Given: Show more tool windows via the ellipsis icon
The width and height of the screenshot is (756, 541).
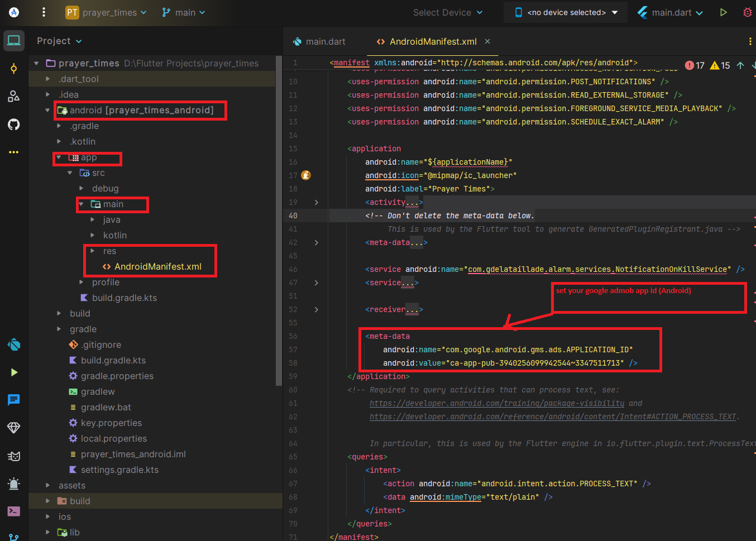Looking at the screenshot, I should pyautogui.click(x=13, y=152).
